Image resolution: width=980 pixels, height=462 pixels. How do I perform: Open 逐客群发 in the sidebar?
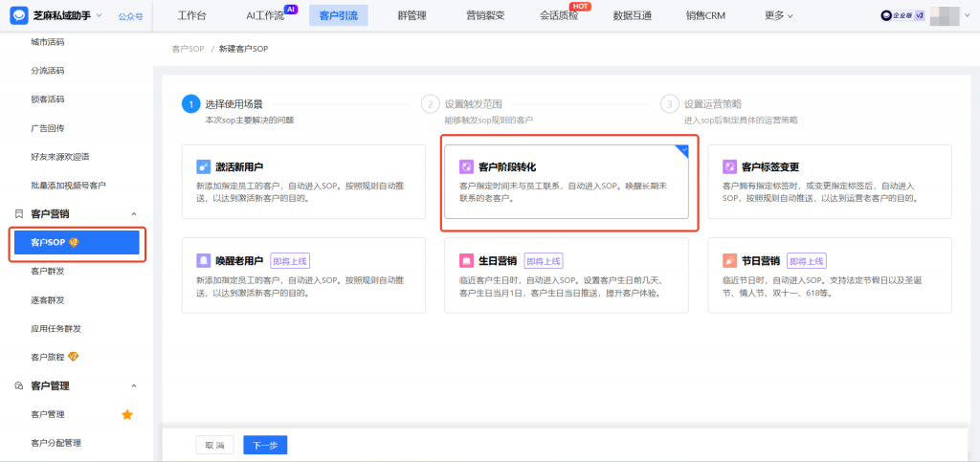48,299
